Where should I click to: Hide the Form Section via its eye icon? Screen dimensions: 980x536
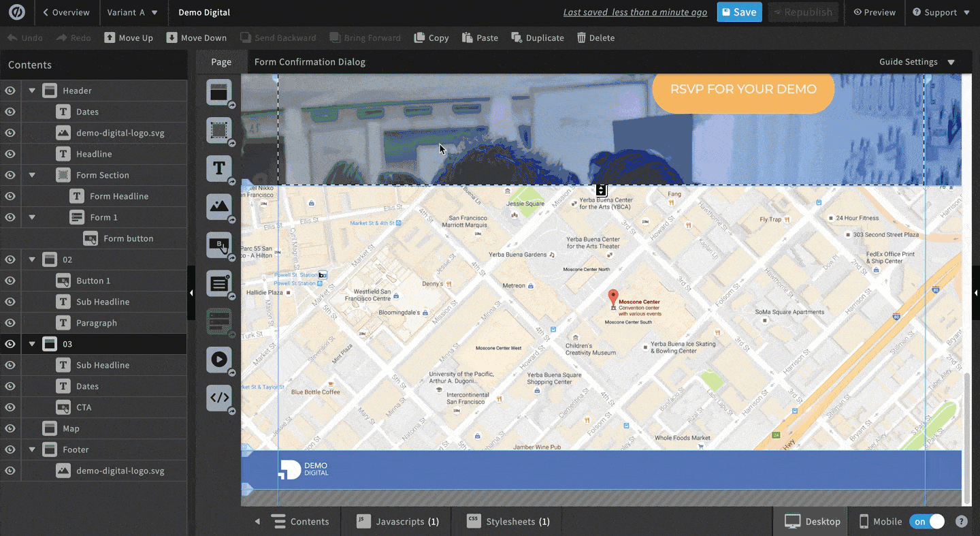click(10, 175)
